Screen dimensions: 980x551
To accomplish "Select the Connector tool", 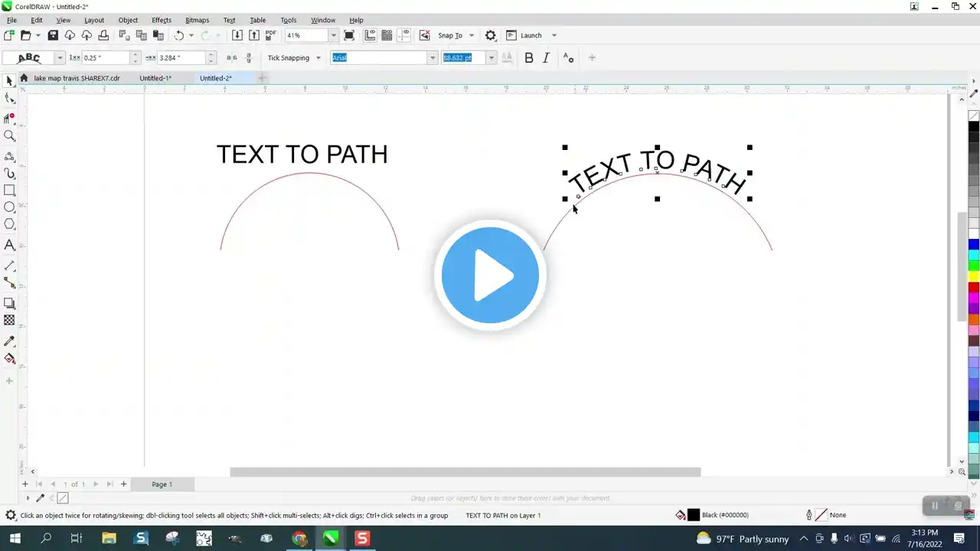I will [x=9, y=283].
